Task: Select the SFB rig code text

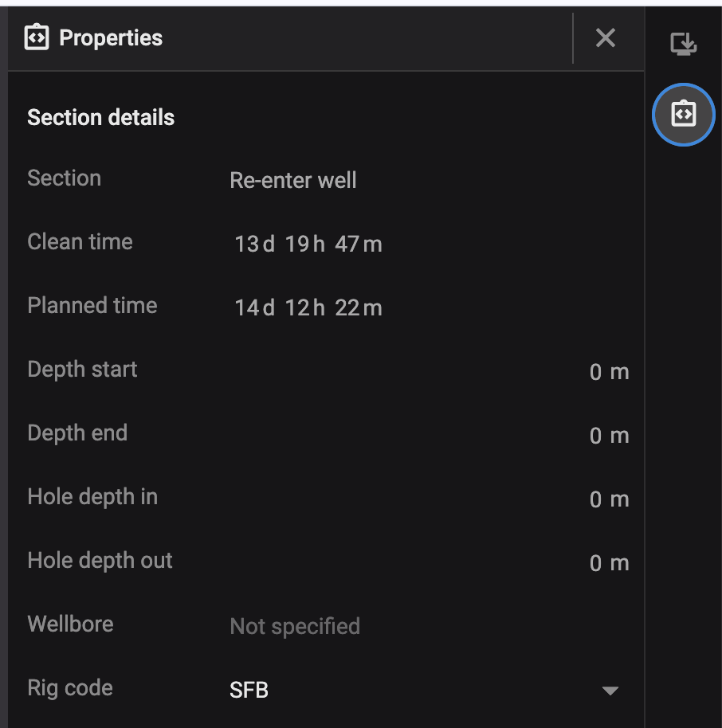Action: coord(248,690)
